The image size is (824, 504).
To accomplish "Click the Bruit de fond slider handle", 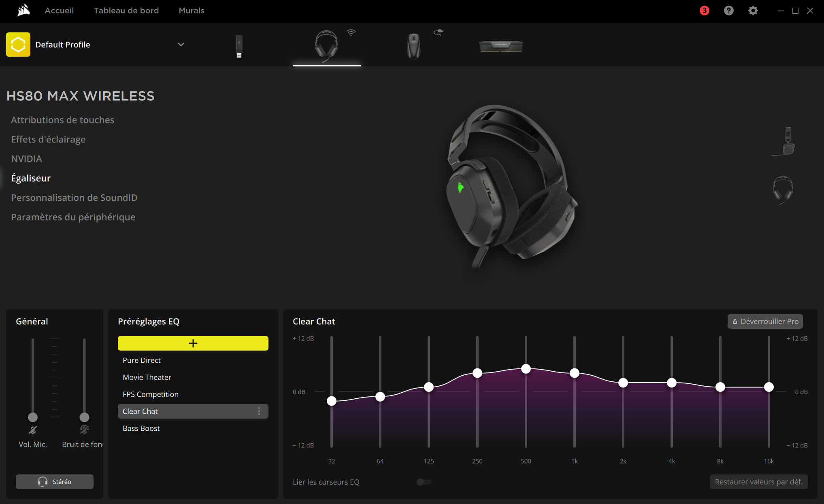I will [x=84, y=417].
